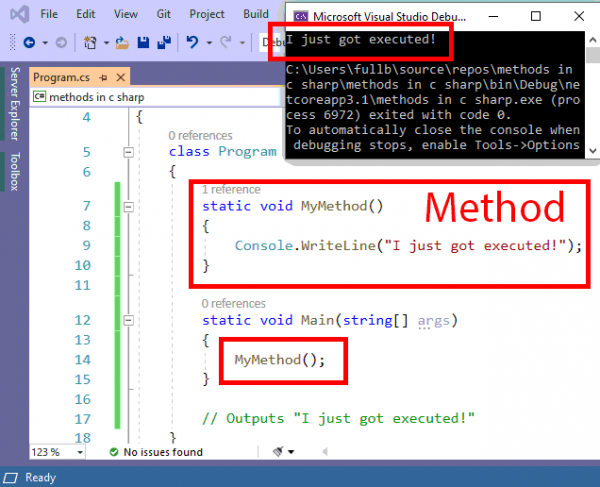Collapse the Program class outline block
Screen dimensions: 600x487
click(128, 152)
